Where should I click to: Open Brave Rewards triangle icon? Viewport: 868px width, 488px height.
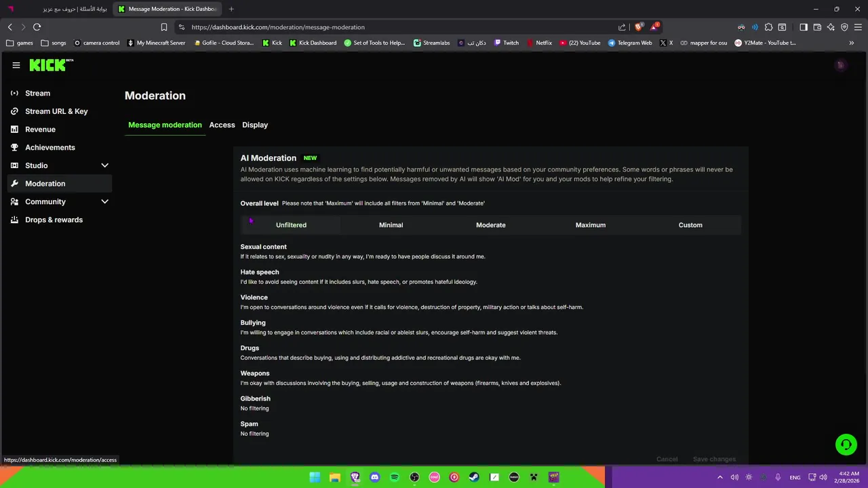(x=654, y=27)
